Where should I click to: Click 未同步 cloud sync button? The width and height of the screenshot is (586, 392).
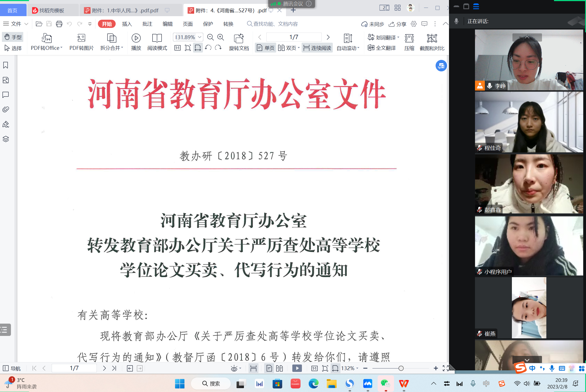tap(372, 24)
